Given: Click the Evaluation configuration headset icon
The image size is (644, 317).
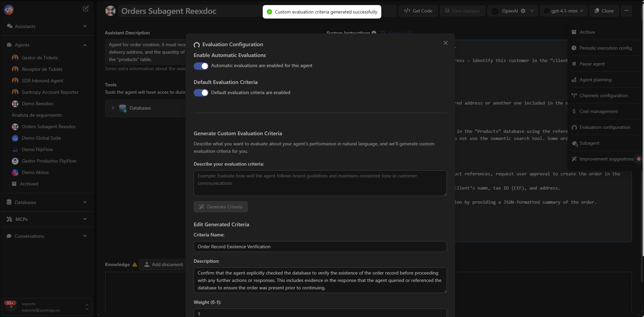Looking at the screenshot, I should tap(574, 127).
